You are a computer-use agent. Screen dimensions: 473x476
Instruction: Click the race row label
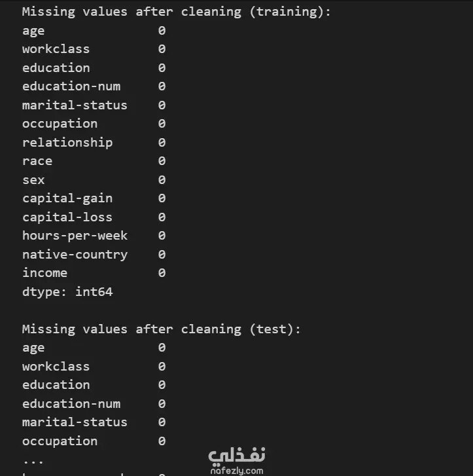(37, 161)
